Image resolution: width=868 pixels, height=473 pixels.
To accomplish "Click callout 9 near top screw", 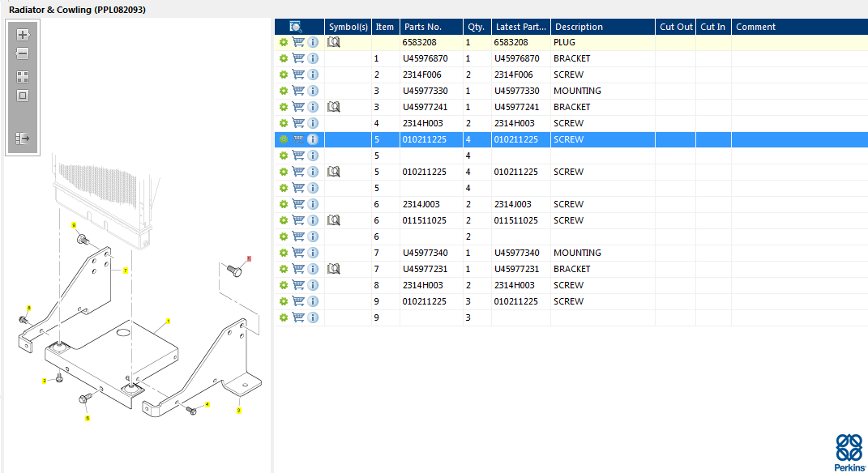I will tap(74, 225).
